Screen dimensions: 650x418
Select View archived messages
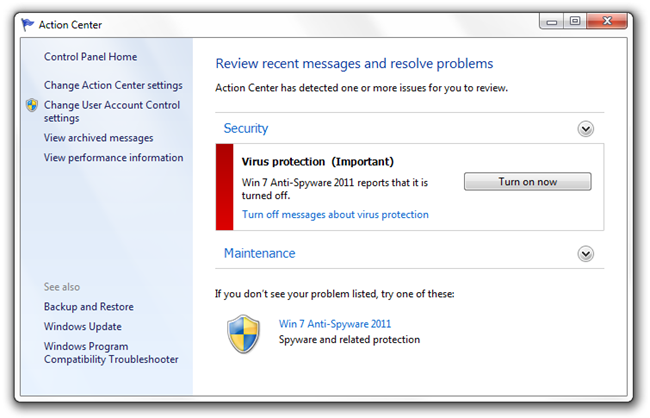pos(99,138)
